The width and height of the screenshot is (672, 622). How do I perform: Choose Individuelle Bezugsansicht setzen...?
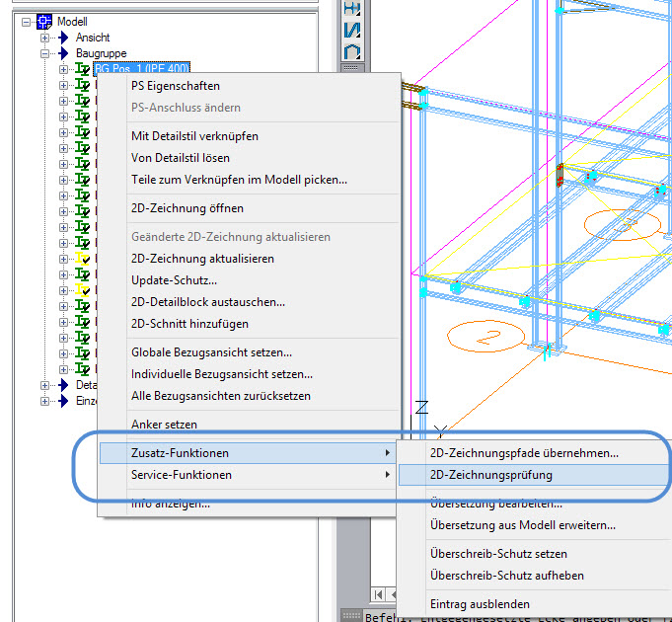(249, 374)
